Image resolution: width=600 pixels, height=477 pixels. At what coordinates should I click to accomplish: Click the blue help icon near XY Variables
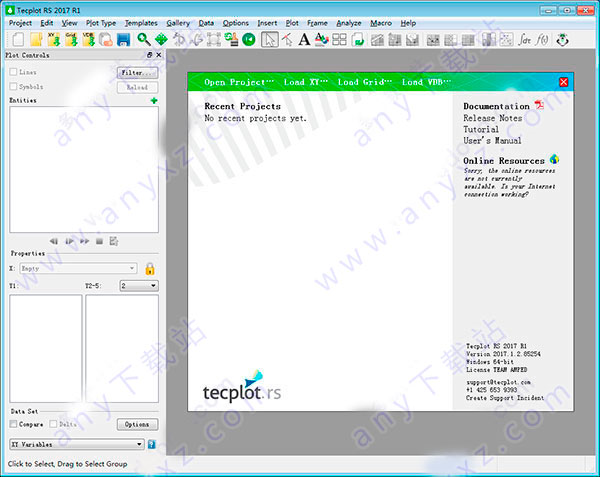[x=152, y=444]
